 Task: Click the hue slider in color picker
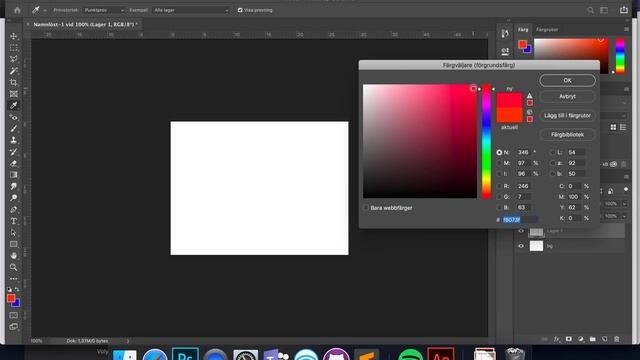point(486,142)
